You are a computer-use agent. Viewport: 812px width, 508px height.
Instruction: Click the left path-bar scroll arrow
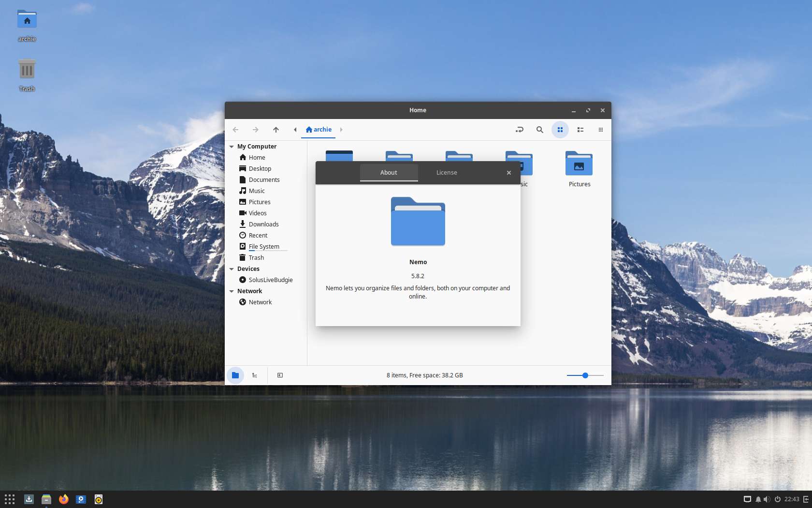click(x=295, y=130)
